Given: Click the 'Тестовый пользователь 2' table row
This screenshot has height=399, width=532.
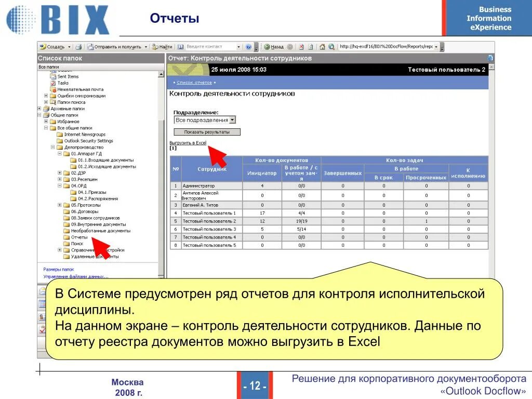Looking at the screenshot, I should [329, 221].
